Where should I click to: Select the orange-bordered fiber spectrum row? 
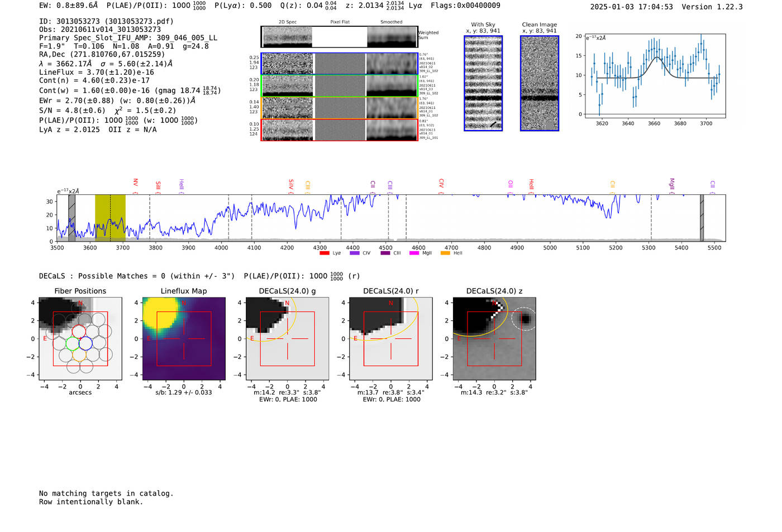[x=339, y=108]
